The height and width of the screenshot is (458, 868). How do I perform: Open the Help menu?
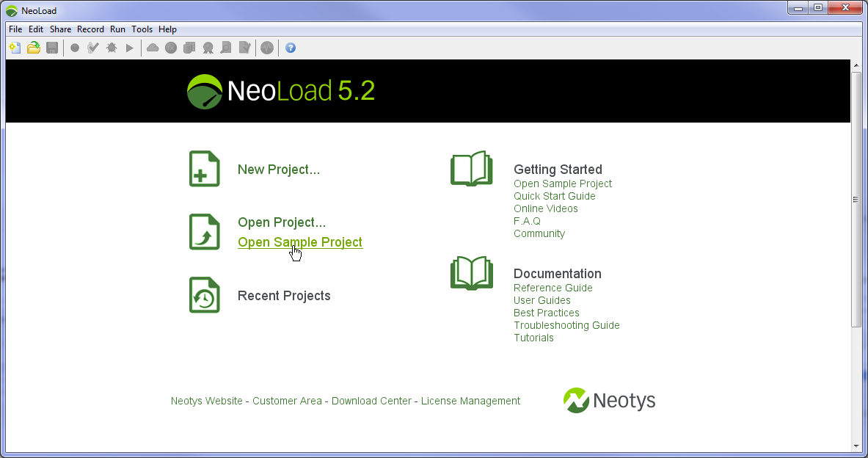pyautogui.click(x=167, y=29)
